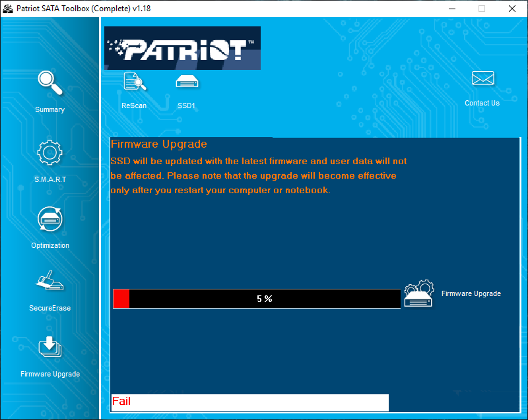This screenshot has width=528, height=420.
Task: Open the S.M.A.R.T gear icon
Action: coord(50,153)
